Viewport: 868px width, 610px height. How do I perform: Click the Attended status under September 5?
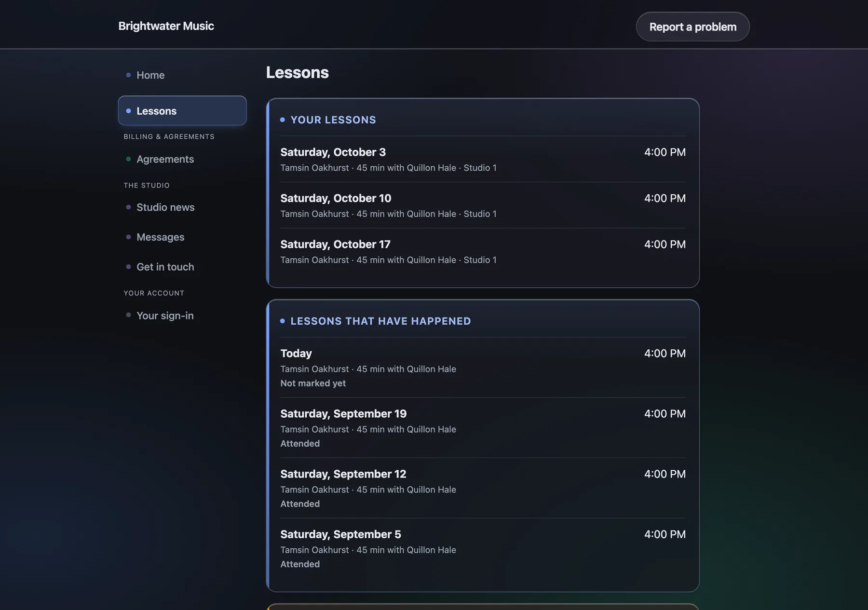point(300,564)
